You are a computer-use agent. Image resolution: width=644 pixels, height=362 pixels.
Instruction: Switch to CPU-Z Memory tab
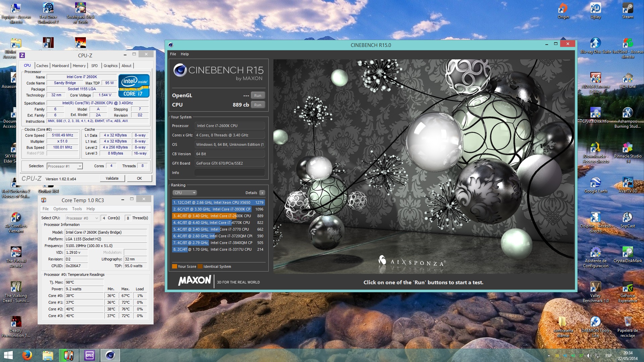[79, 66]
